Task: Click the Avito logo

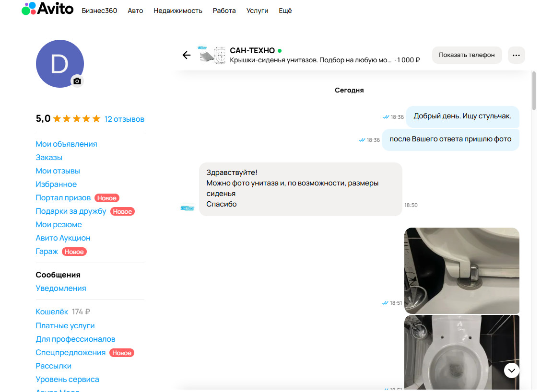Action: pos(47,9)
